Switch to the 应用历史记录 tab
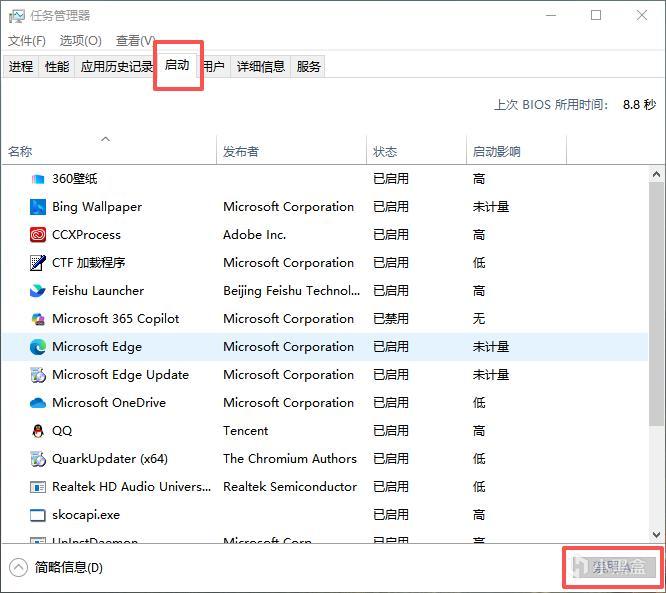This screenshot has height=593, width=666. [117, 67]
